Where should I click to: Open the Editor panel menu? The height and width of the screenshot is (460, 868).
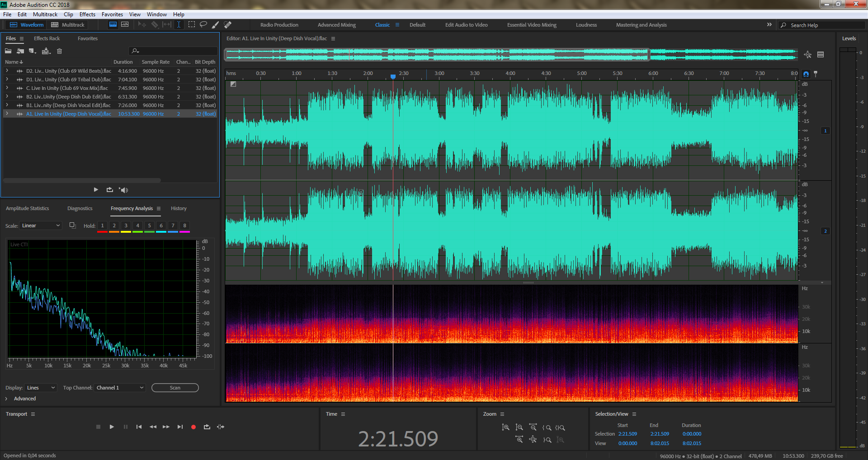[x=333, y=39]
